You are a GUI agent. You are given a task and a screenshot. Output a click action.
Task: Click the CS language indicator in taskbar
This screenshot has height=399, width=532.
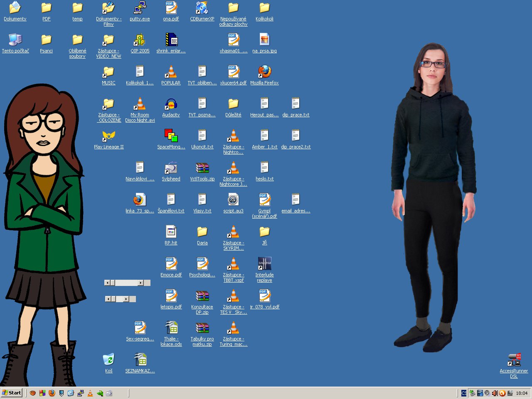tap(464, 393)
